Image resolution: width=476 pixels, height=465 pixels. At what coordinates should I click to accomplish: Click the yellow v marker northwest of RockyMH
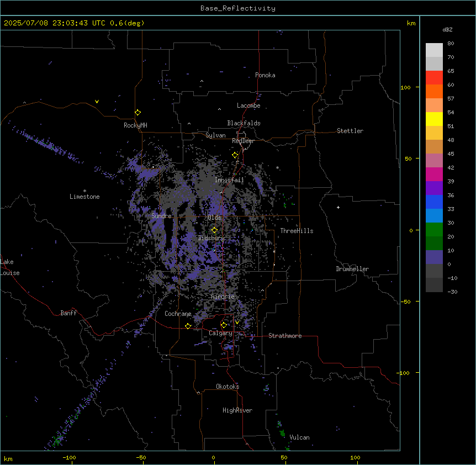click(x=97, y=102)
